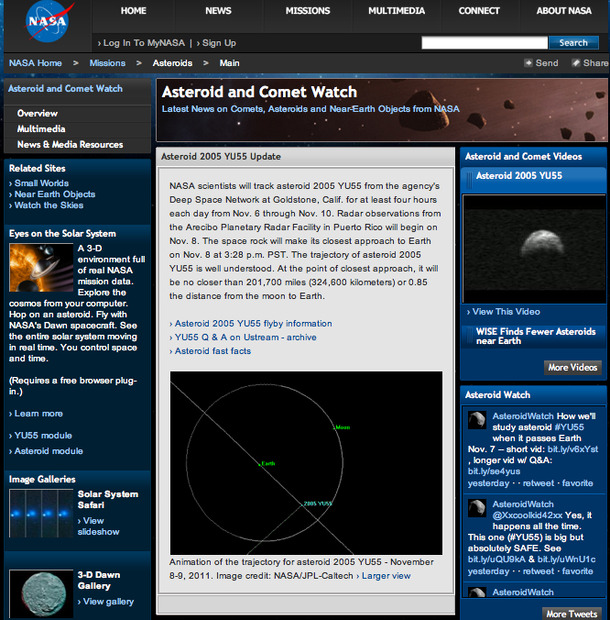Click the YU55 trajectory animation image
The image size is (610, 620).
(x=306, y=463)
